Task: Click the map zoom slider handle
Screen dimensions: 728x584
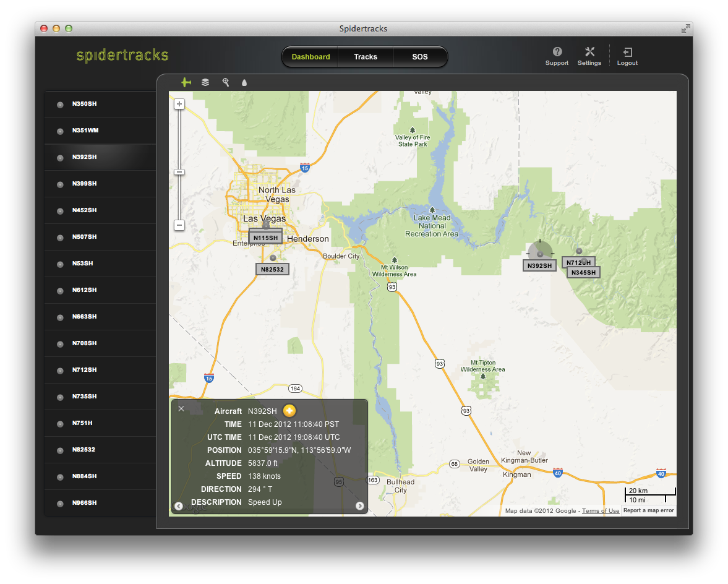Action: (x=179, y=172)
